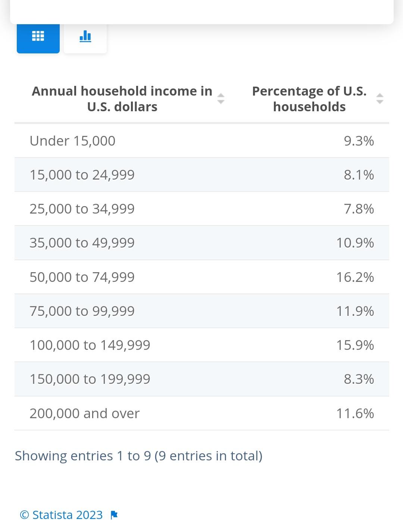Sort by Percentage of U.S. households arrows
Image resolution: width=403 pixels, height=532 pixels.
(x=380, y=99)
